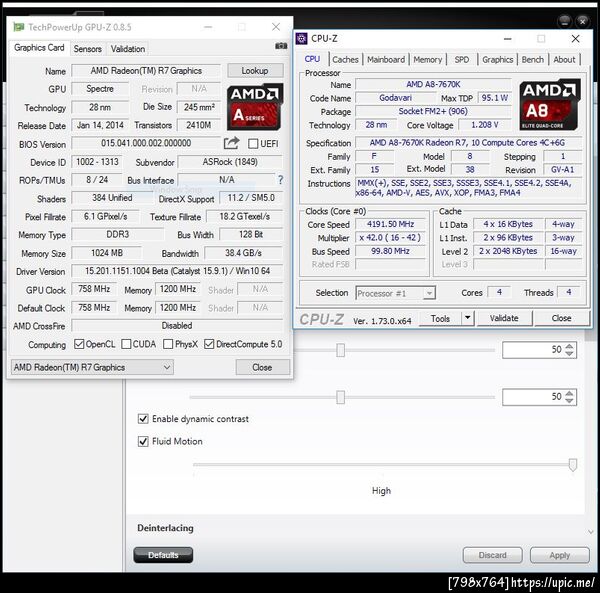Select the CPU tab in CPU-Z

click(x=312, y=59)
